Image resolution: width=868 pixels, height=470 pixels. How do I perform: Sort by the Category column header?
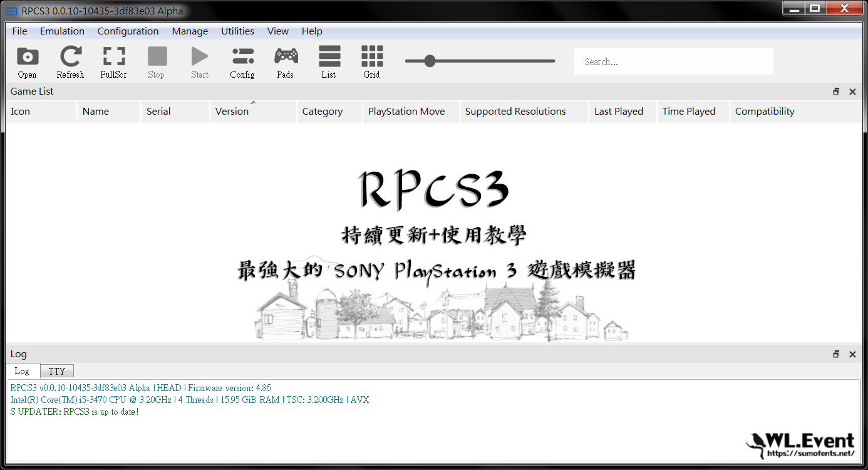(x=330, y=112)
